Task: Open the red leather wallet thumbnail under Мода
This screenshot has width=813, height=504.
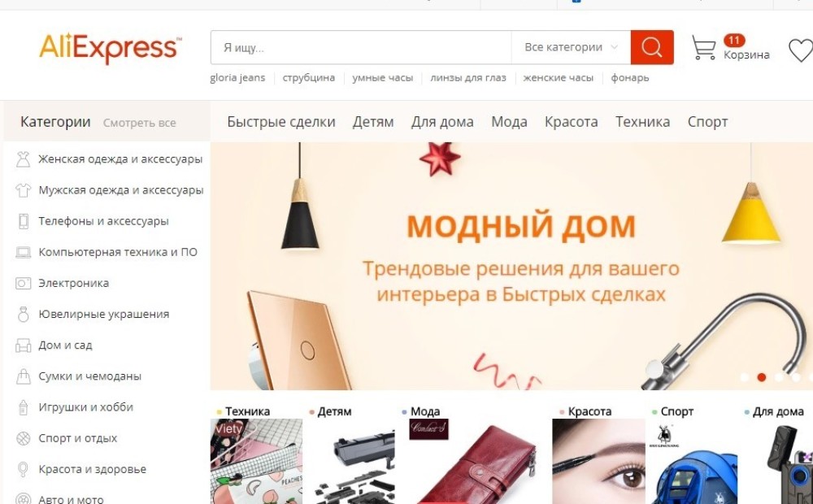Action: (x=472, y=462)
